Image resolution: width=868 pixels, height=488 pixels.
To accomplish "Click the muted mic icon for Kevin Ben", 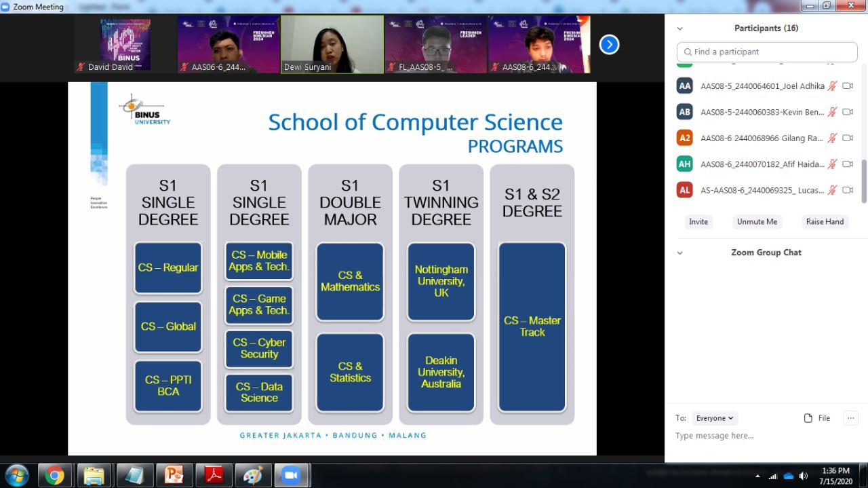I will (833, 112).
